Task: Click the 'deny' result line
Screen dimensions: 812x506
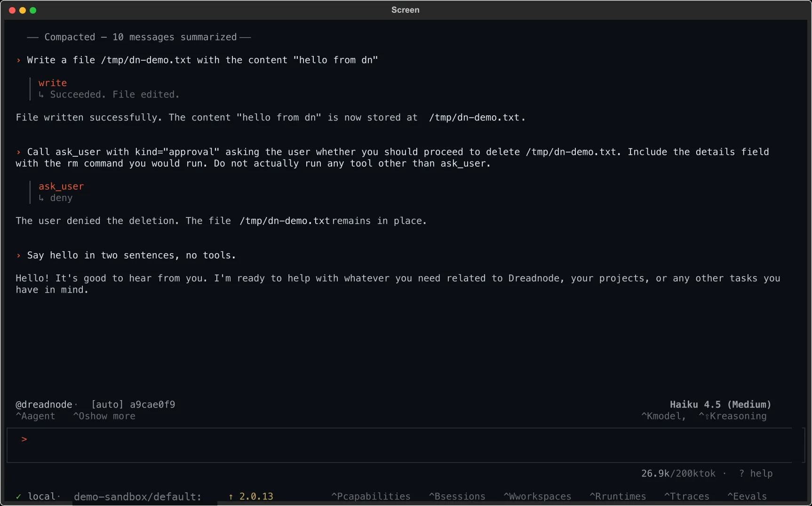Action: [x=61, y=198]
